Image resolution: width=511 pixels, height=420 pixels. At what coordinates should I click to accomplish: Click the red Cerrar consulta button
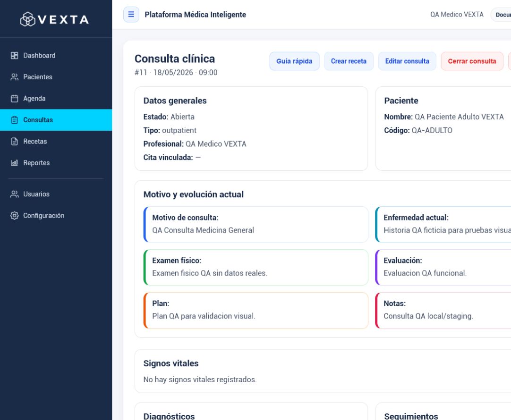472,61
